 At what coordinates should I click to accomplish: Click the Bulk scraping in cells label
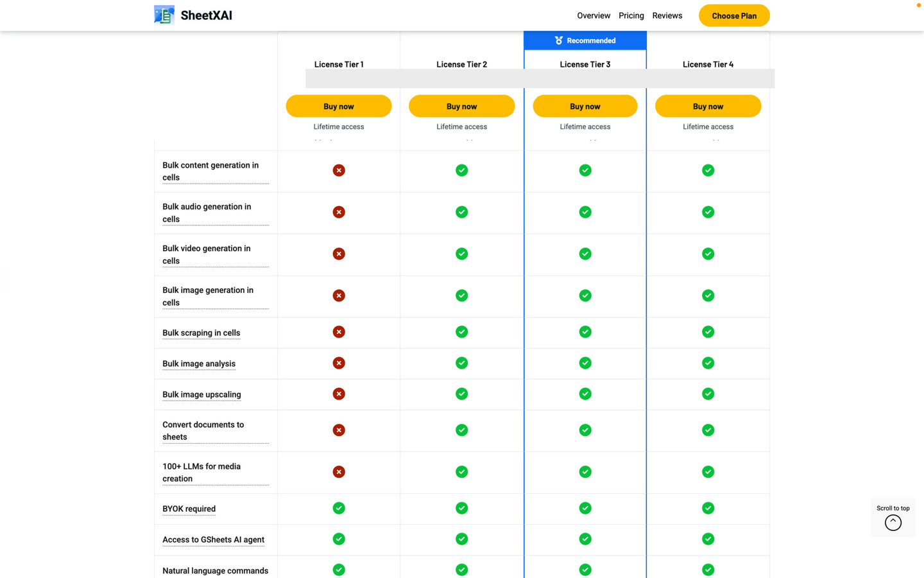coord(201,333)
